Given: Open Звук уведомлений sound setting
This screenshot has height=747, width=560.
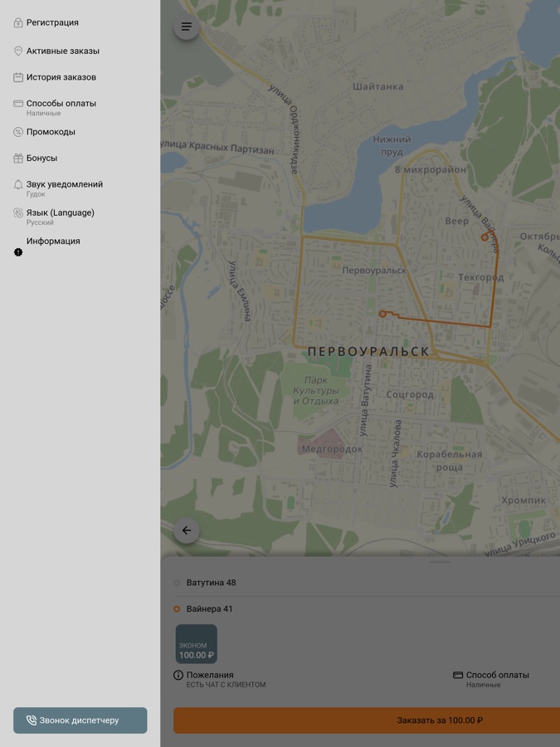Looking at the screenshot, I should 64,188.
